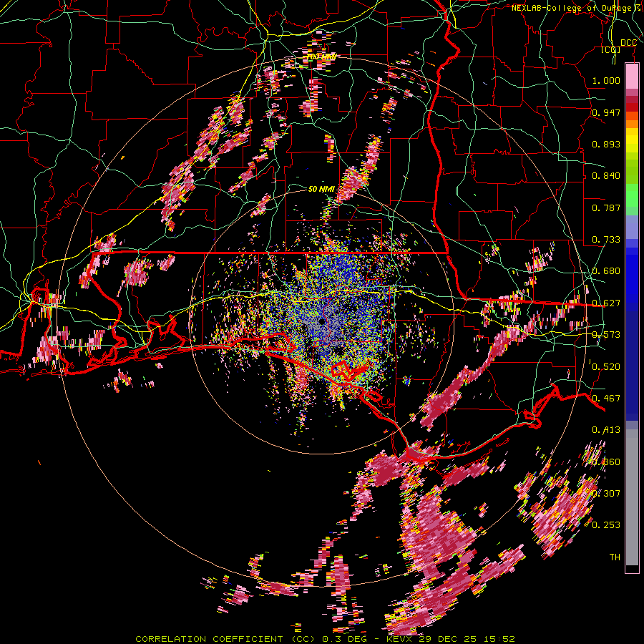Click the yellow segment of the color bar
The height and width of the screenshot is (644, 644).
tap(632, 141)
